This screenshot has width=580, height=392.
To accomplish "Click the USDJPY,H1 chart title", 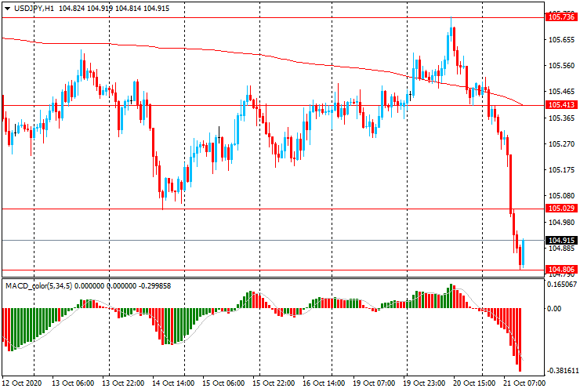I will [34, 8].
